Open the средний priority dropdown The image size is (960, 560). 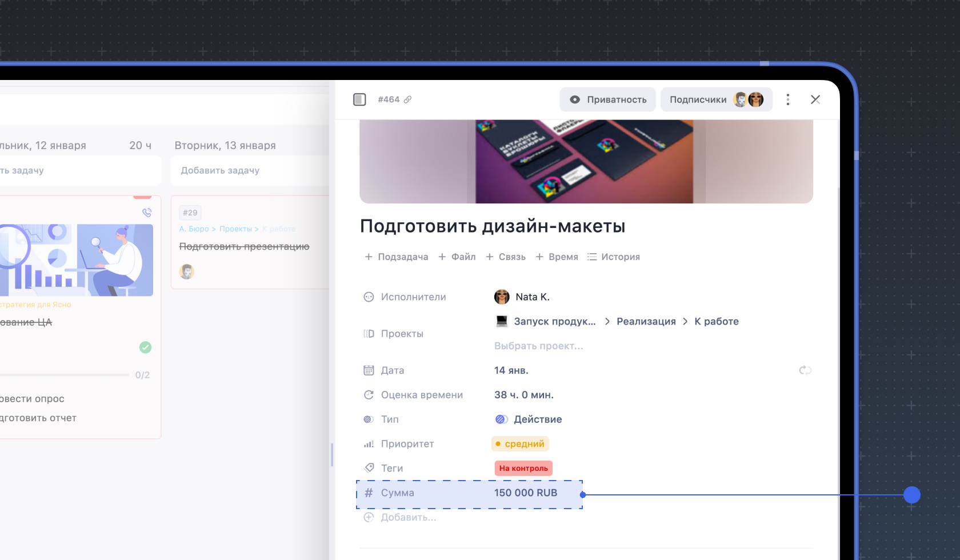[x=520, y=444]
